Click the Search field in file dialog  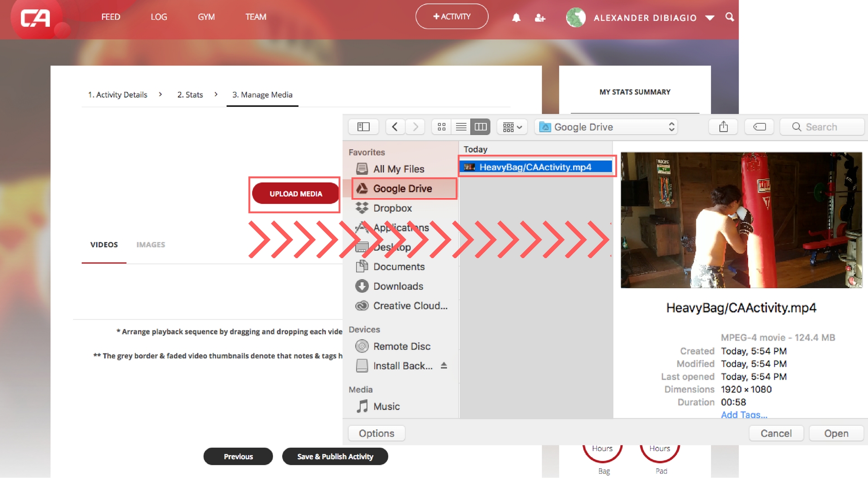pyautogui.click(x=822, y=127)
